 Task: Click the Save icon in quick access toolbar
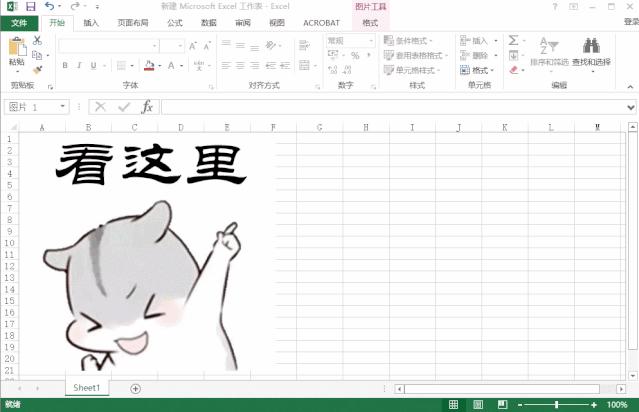[x=31, y=6]
